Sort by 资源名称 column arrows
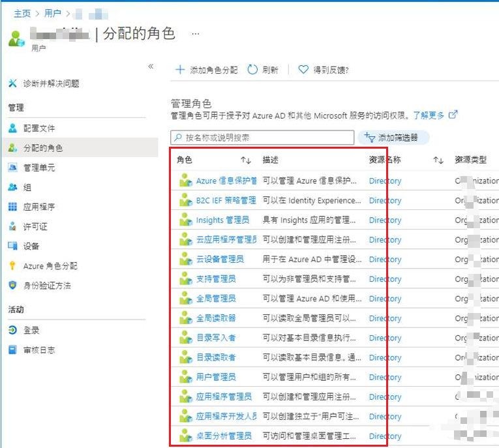The width and height of the screenshot is (499, 448). coord(438,160)
